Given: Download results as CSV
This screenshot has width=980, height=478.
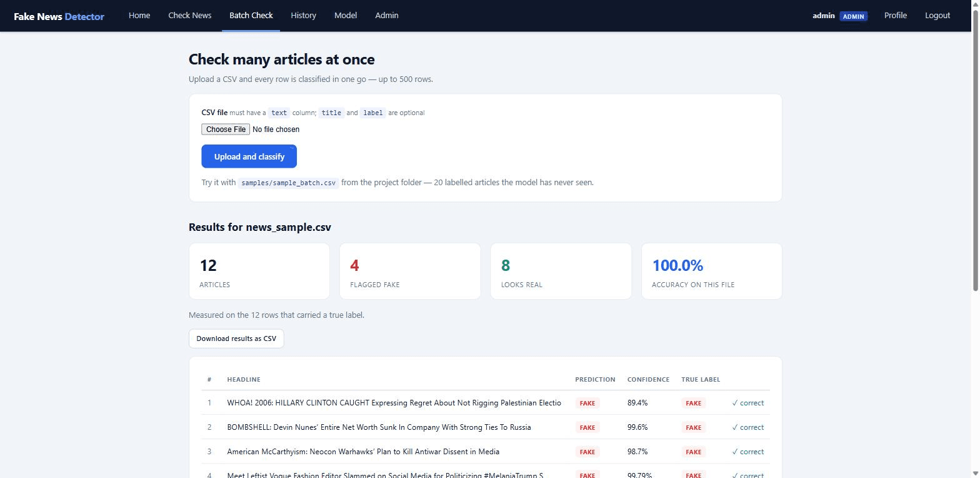Looking at the screenshot, I should click(x=236, y=338).
